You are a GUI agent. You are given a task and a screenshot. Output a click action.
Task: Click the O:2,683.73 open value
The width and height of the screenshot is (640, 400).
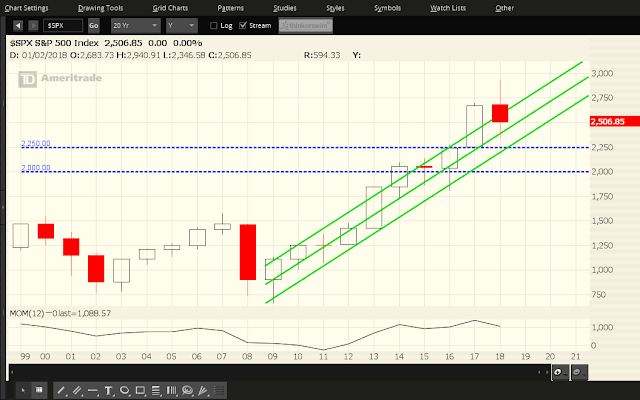click(x=92, y=55)
